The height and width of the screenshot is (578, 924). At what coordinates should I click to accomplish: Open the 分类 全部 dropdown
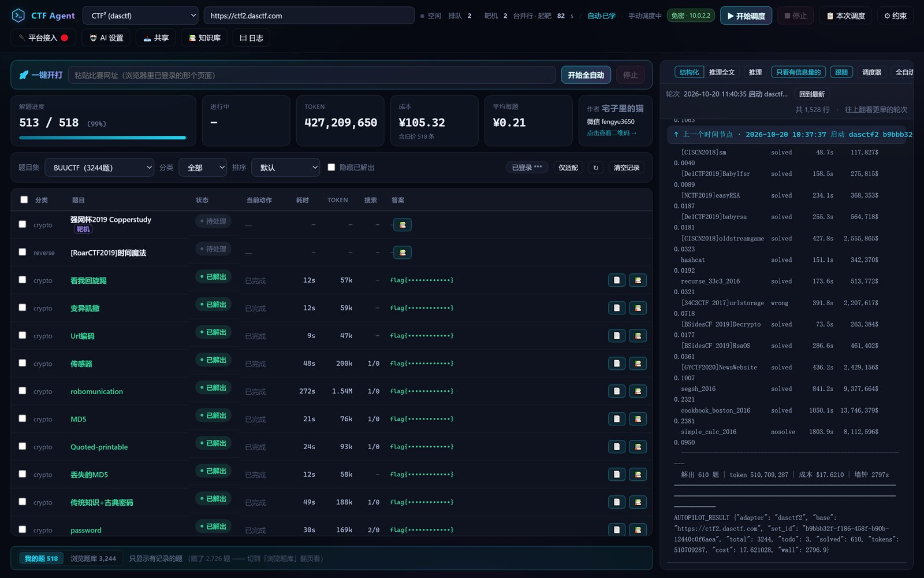[203, 168]
